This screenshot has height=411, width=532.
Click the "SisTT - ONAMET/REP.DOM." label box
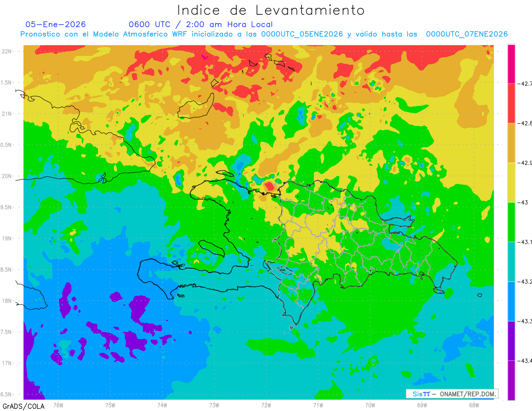[452, 394]
